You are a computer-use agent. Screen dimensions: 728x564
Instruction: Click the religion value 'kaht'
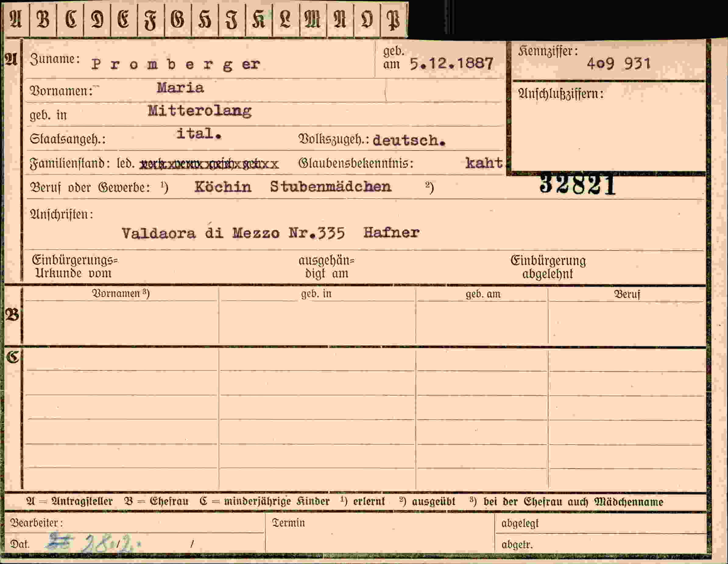[x=484, y=163]
